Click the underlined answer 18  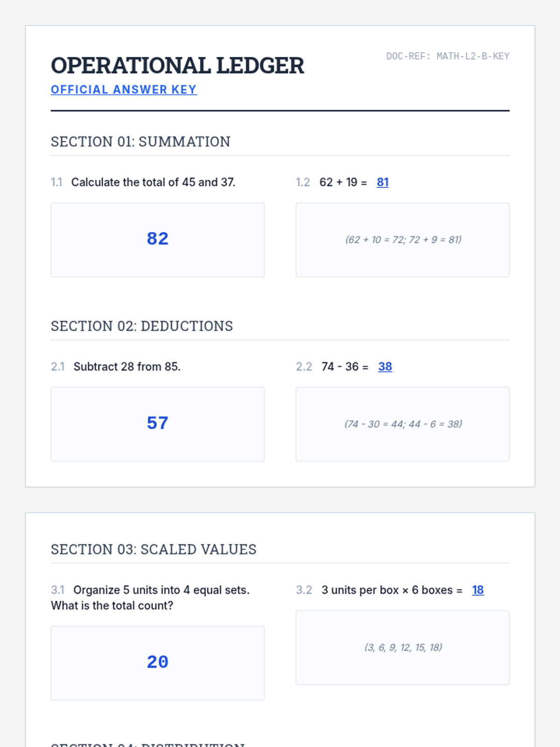pos(478,590)
